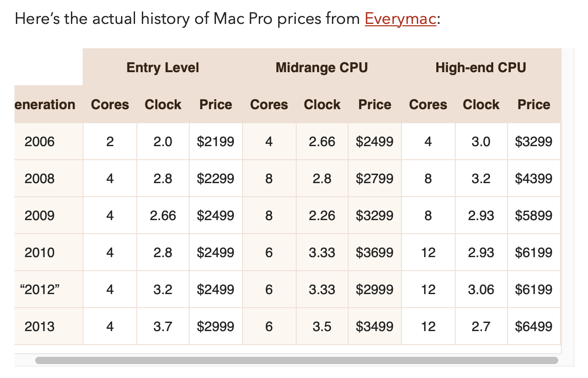Click the $6499 price in the 2013 row
The width and height of the screenshot is (588, 378).
point(534,327)
